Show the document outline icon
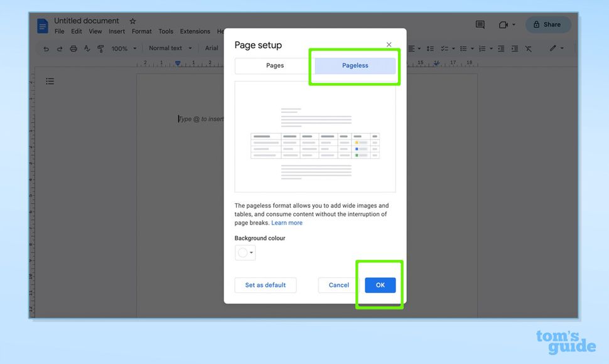609x364 pixels. point(50,81)
